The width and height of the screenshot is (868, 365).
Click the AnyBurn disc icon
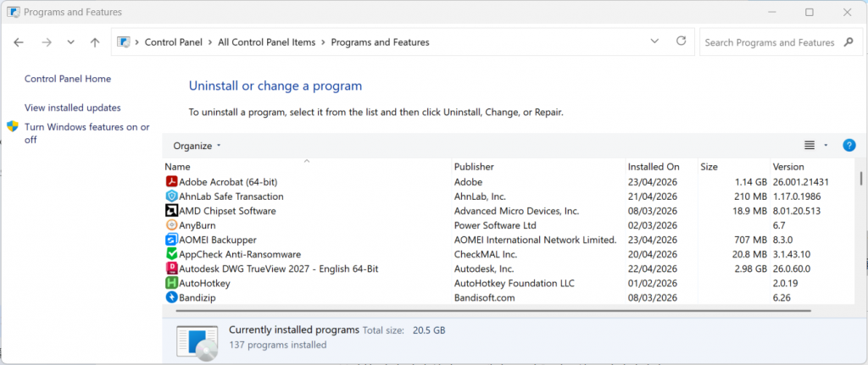click(171, 225)
